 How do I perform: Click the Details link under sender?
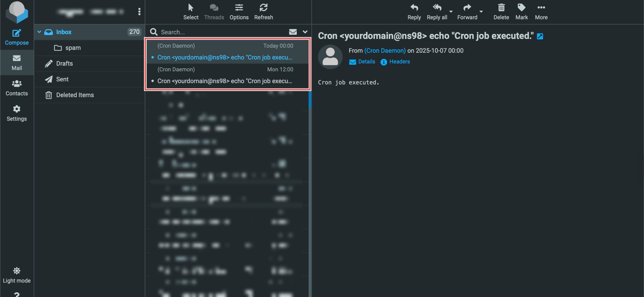click(x=366, y=62)
